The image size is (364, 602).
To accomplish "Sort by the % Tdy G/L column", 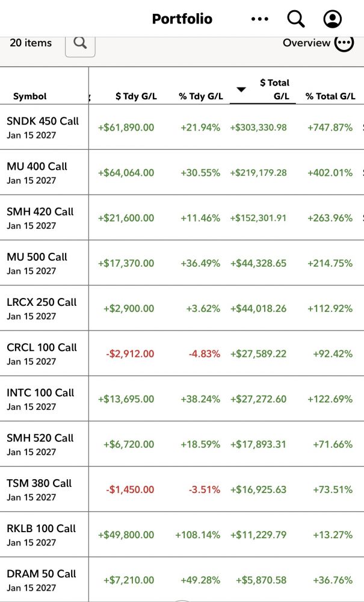I will tap(201, 96).
